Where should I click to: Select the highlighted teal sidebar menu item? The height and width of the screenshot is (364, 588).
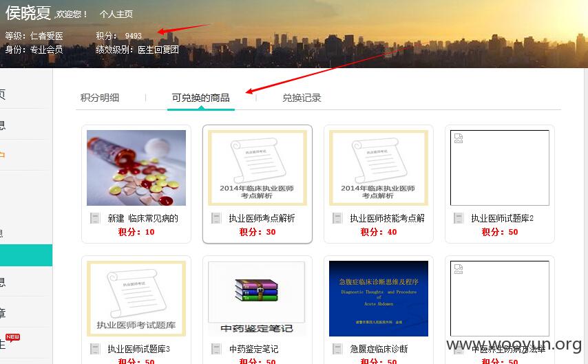(x=26, y=255)
